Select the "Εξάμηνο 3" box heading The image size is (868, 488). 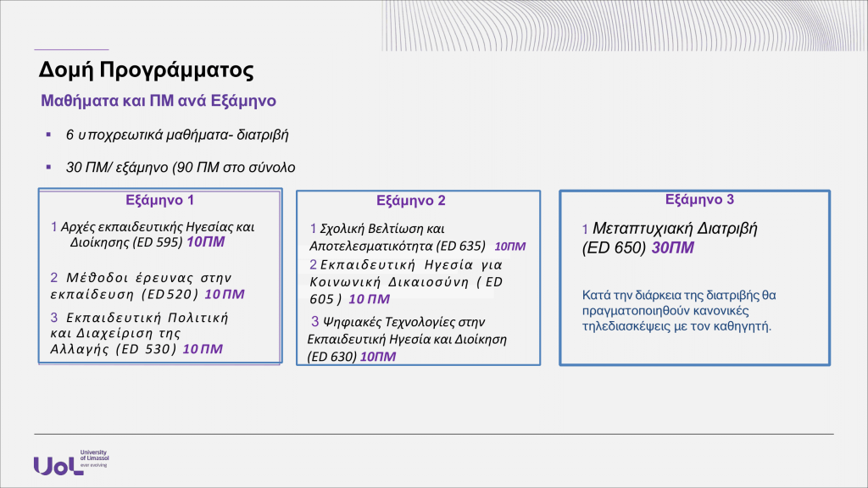(699, 200)
